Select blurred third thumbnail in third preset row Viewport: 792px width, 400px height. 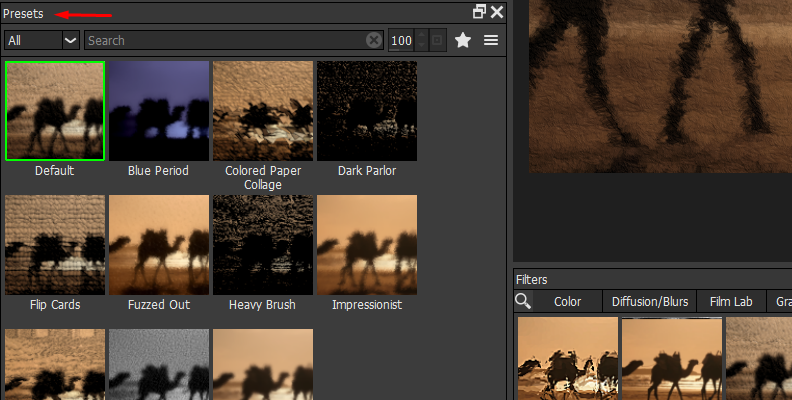[x=263, y=364]
